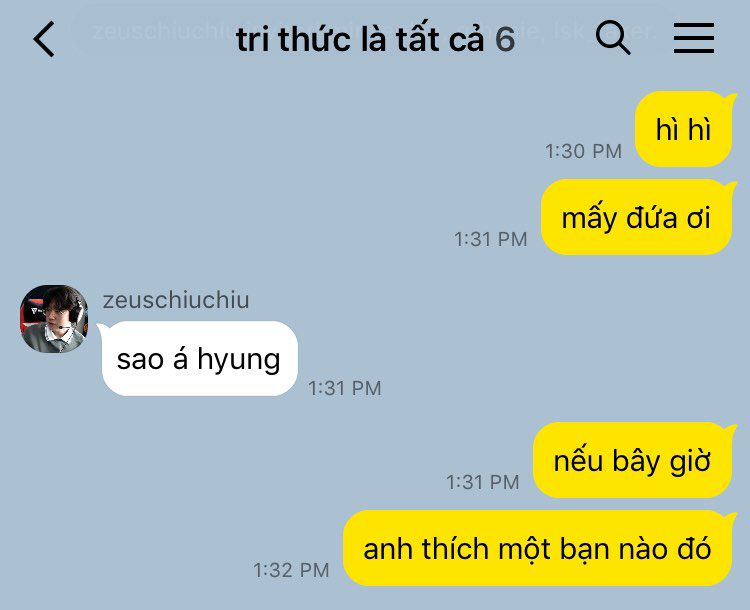Open the hamburger chat menu
Image resolution: width=750 pixels, height=610 pixels.
click(694, 38)
